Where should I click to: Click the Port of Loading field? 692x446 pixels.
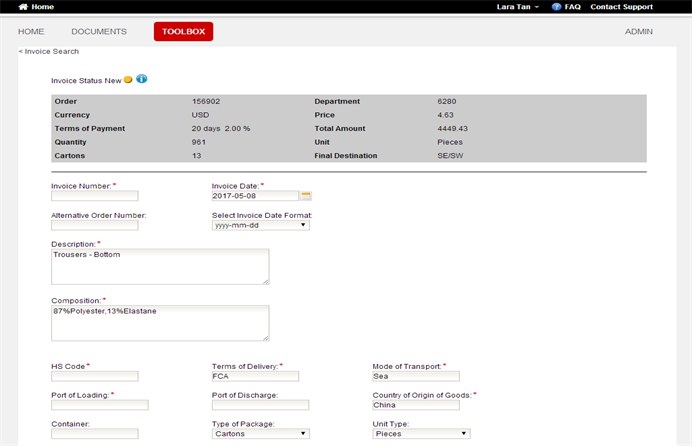(99, 405)
